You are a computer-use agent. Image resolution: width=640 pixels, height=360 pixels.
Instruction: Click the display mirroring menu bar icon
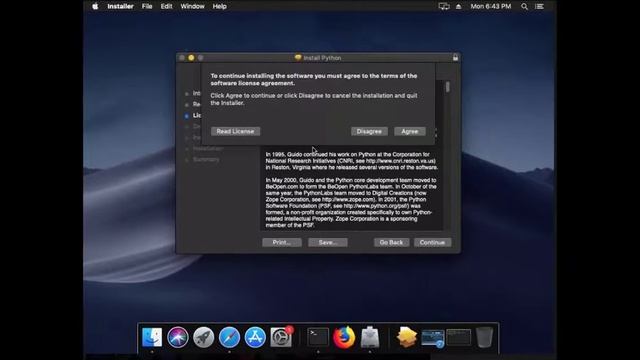coord(444,7)
